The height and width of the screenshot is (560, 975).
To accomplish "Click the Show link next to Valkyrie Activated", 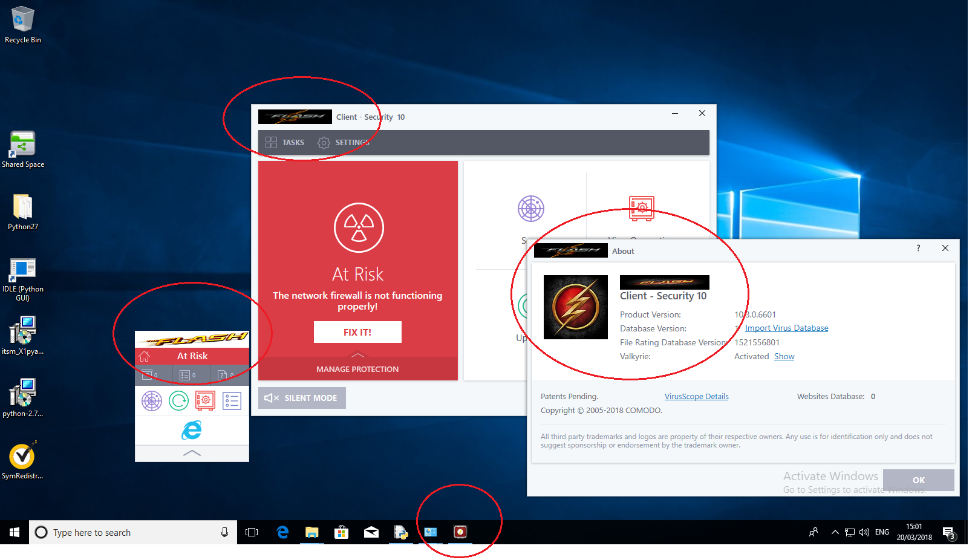I will 784,356.
